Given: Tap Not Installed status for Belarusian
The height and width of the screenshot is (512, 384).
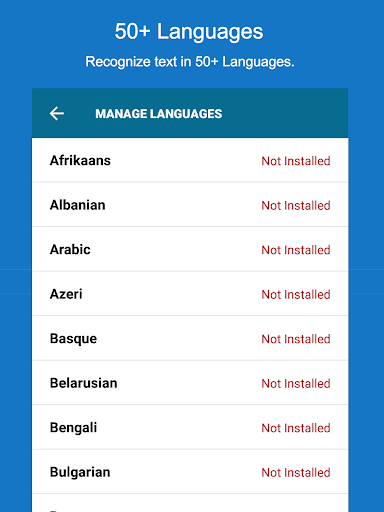Looking at the screenshot, I should click(296, 384).
